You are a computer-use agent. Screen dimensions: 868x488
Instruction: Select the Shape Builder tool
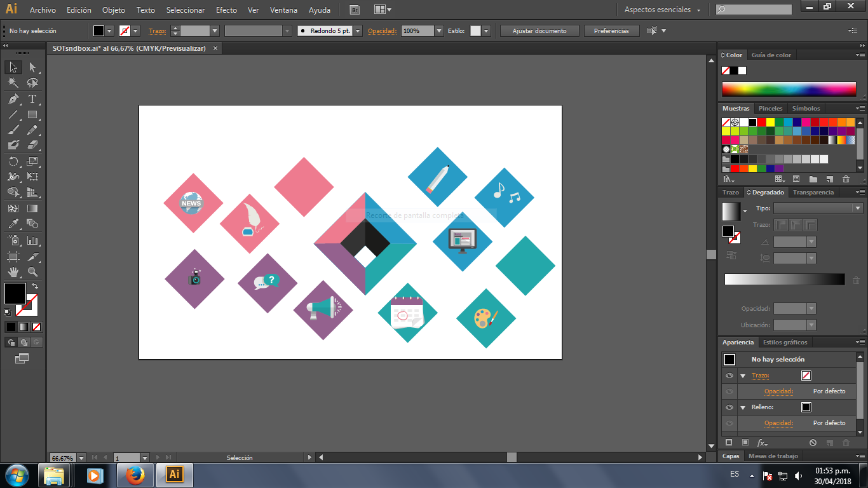pyautogui.click(x=13, y=192)
